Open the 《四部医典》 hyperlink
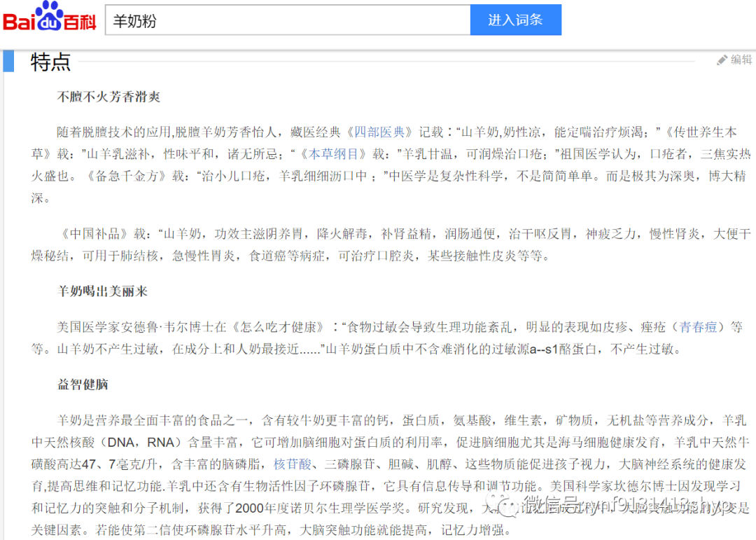756x540 pixels. click(380, 130)
